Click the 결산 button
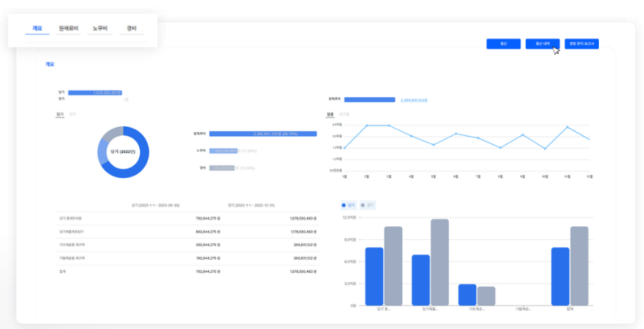 pyautogui.click(x=503, y=44)
